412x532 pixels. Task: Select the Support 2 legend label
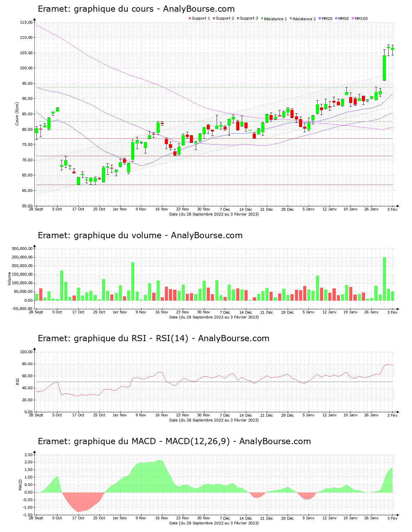[225, 19]
